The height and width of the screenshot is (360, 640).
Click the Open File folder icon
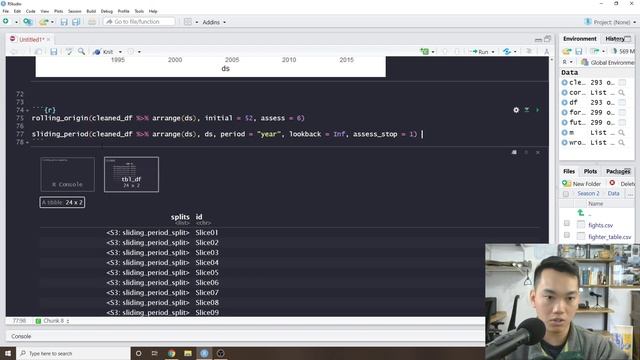click(x=43, y=22)
